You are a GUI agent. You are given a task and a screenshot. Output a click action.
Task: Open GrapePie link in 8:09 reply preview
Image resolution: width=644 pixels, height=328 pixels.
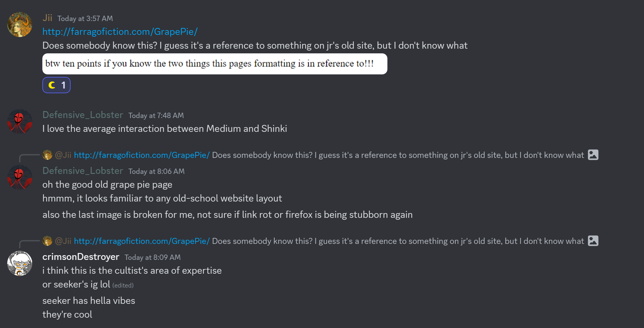click(x=142, y=241)
